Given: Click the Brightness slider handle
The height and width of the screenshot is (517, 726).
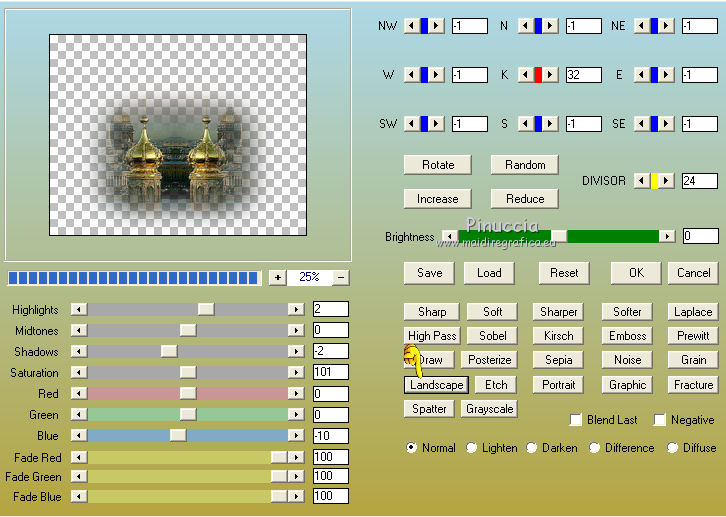Looking at the screenshot, I should tap(559, 236).
